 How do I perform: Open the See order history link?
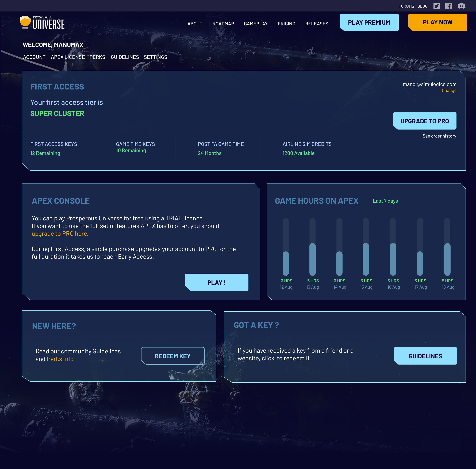click(439, 136)
